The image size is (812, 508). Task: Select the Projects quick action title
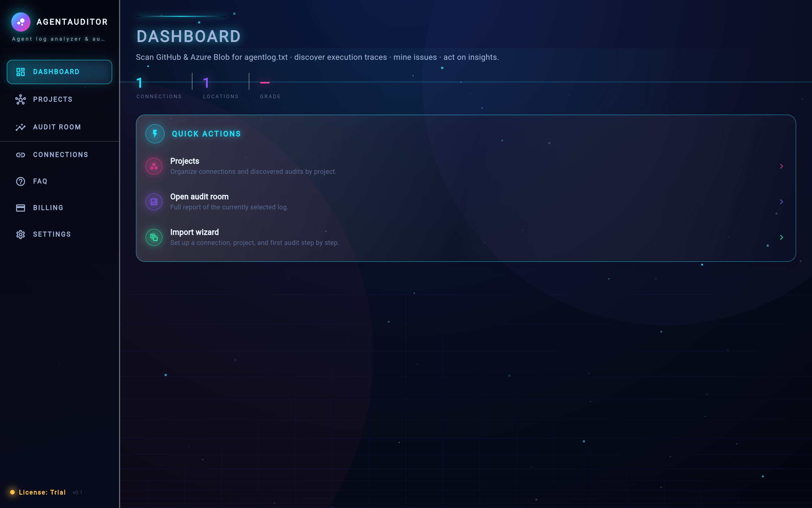[x=185, y=161]
